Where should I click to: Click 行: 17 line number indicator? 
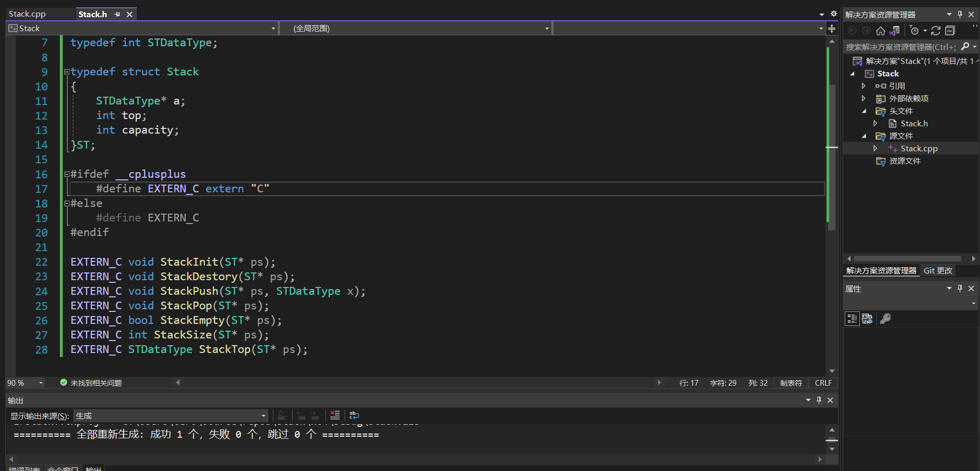[x=689, y=383]
